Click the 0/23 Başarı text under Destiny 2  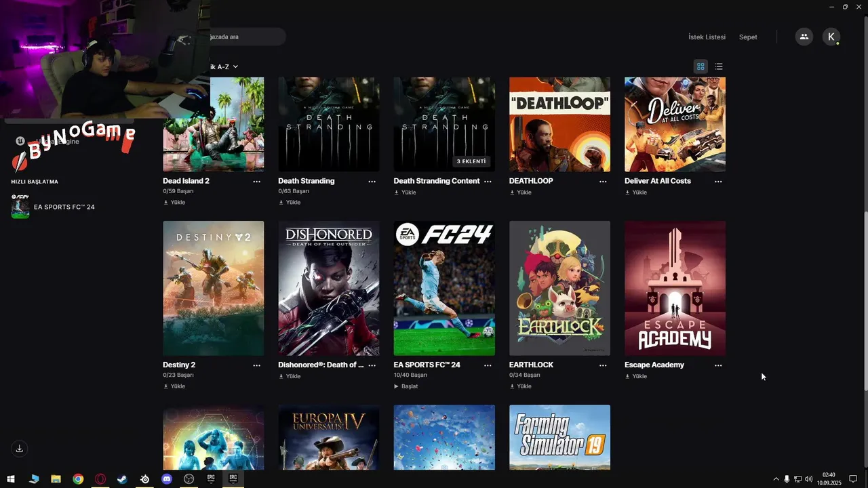[x=178, y=375]
